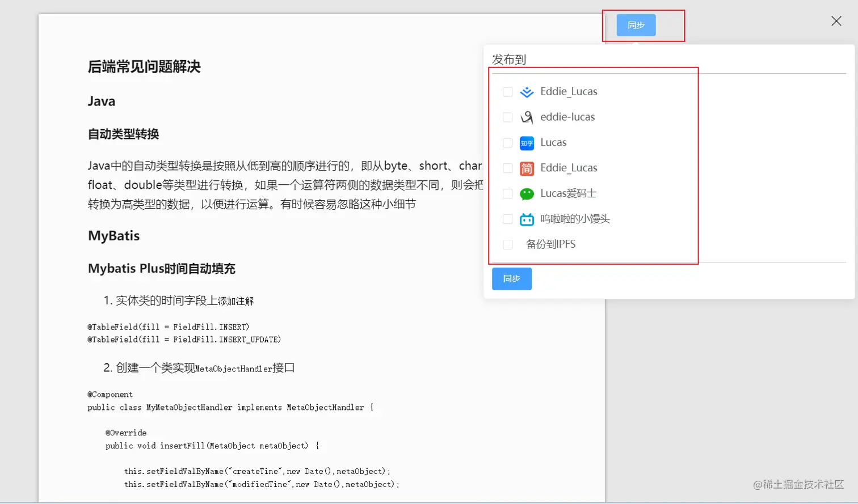The image size is (858, 504).
Task: Click the first Eddie_Lucas account name
Action: [x=569, y=91]
